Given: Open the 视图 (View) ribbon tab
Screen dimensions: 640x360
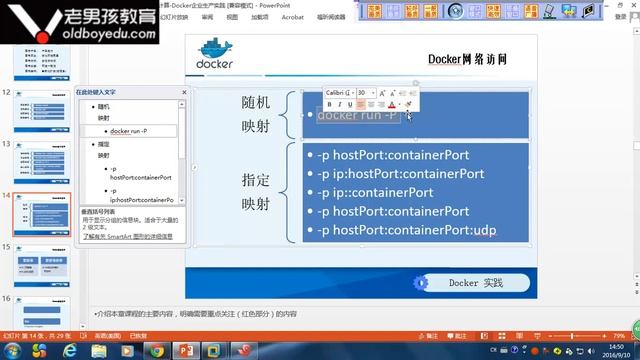Looking at the screenshot, I should point(232,17).
